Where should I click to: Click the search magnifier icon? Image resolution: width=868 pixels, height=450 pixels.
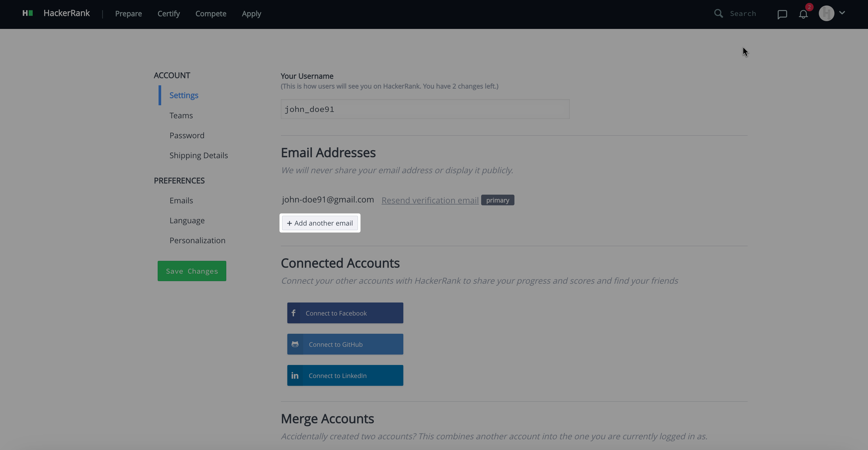[x=718, y=14]
